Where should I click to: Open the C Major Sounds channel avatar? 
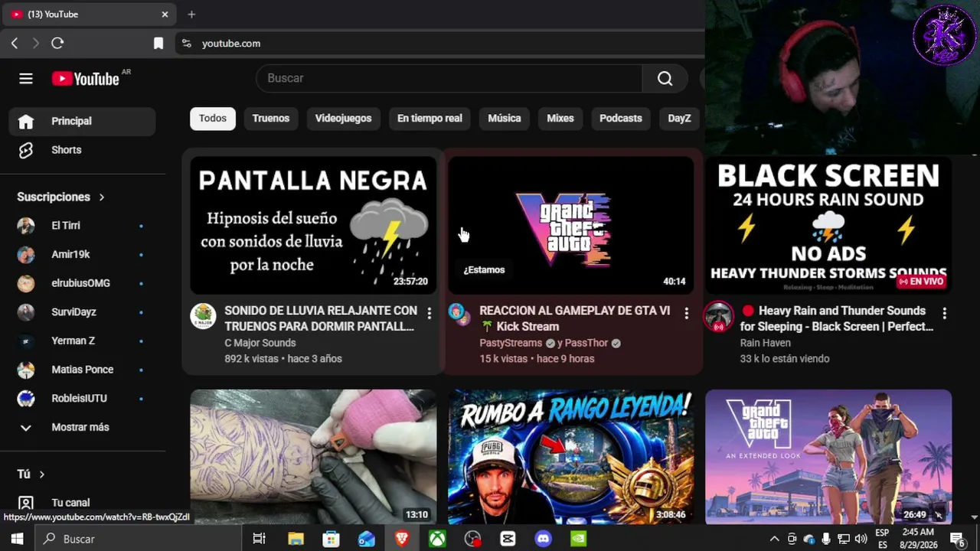coord(203,316)
